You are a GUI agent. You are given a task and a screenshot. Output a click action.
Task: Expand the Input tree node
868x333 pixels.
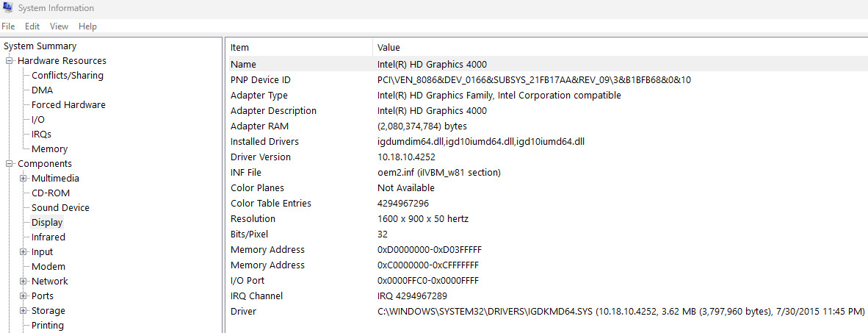tap(23, 252)
